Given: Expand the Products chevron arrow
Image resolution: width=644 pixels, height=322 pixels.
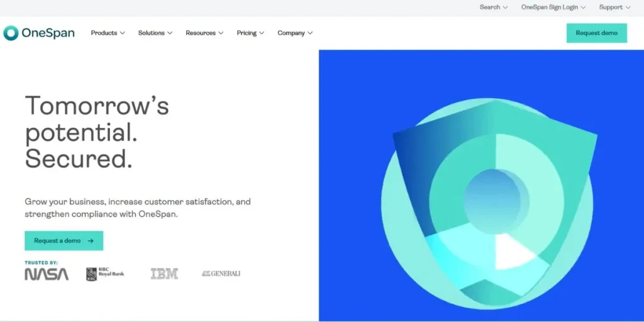Looking at the screenshot, I should 122,33.
